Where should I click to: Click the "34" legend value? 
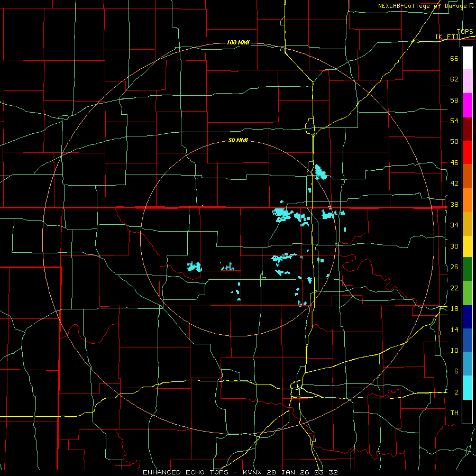coord(454,225)
